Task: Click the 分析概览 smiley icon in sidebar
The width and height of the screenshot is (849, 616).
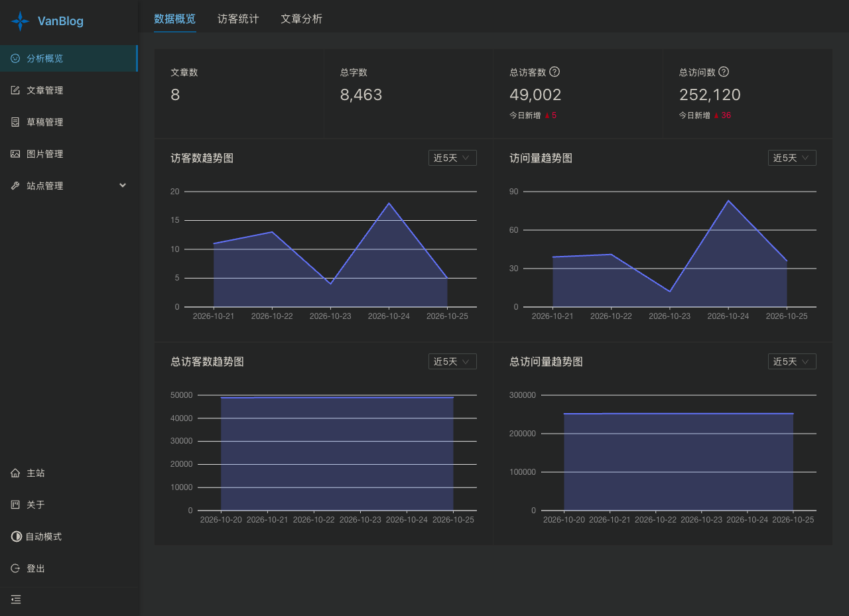Action: point(15,58)
